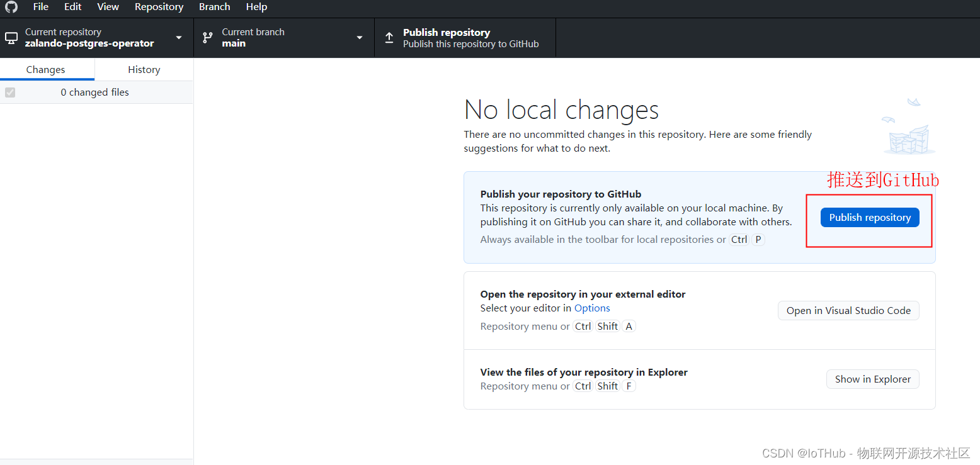The width and height of the screenshot is (980, 465).
Task: Click the Show in Explorer button
Action: [873, 379]
